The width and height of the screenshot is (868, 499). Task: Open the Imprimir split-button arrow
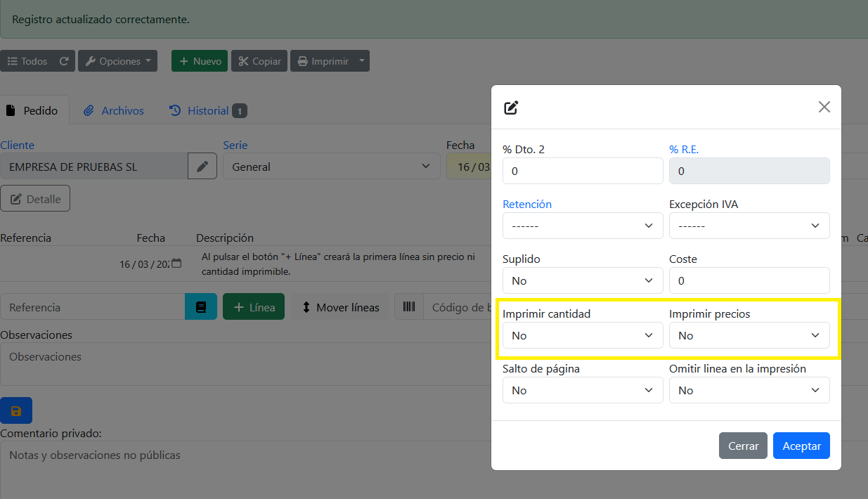pos(362,61)
